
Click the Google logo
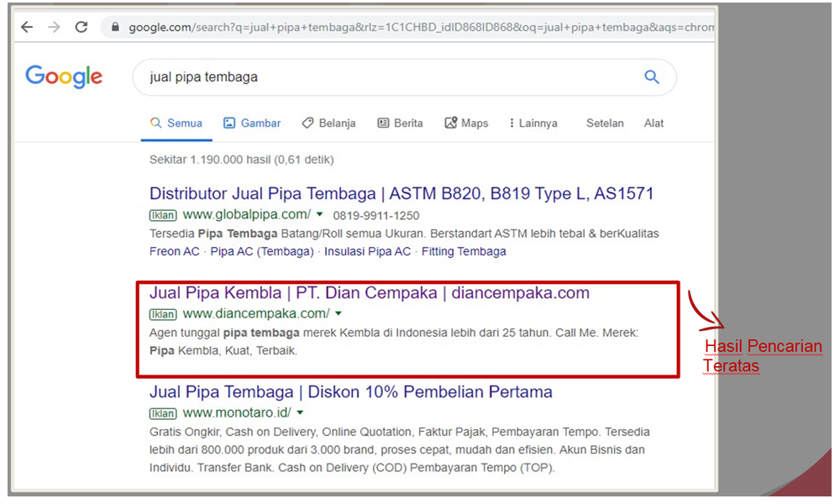click(64, 77)
